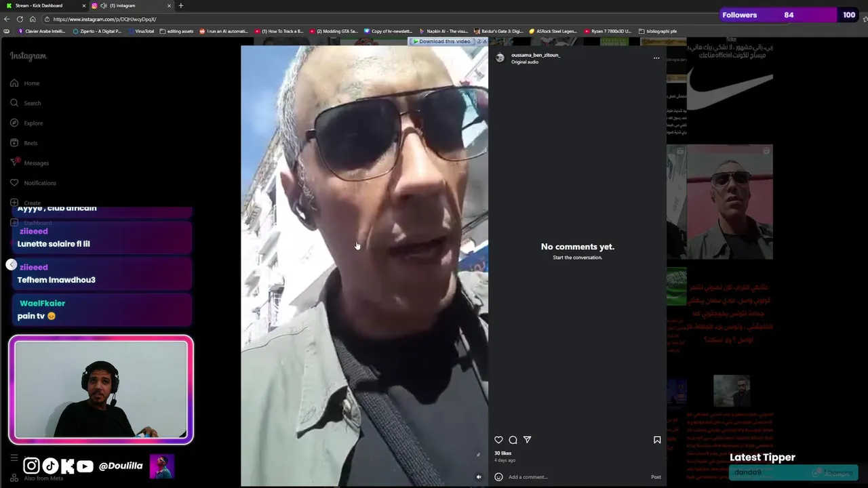This screenshot has width=868, height=488.
Task: Click the browser back button
Action: coord(7,19)
